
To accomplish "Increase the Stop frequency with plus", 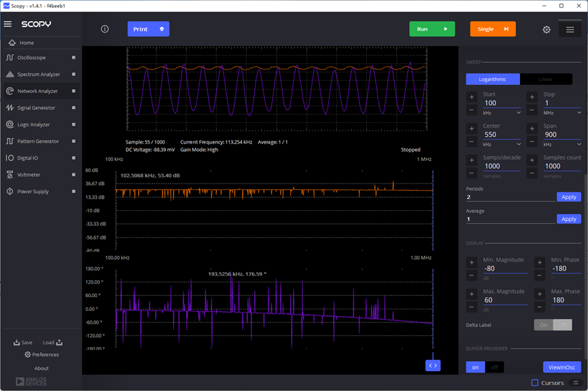I will pyautogui.click(x=532, y=97).
